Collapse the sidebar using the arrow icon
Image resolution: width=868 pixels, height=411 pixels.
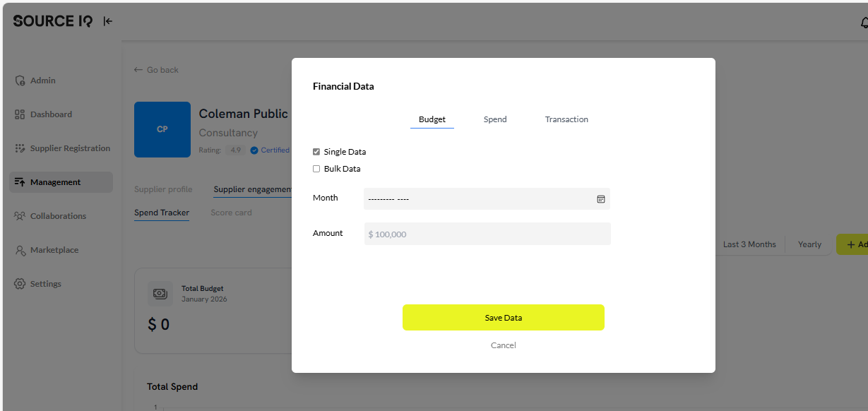[107, 21]
